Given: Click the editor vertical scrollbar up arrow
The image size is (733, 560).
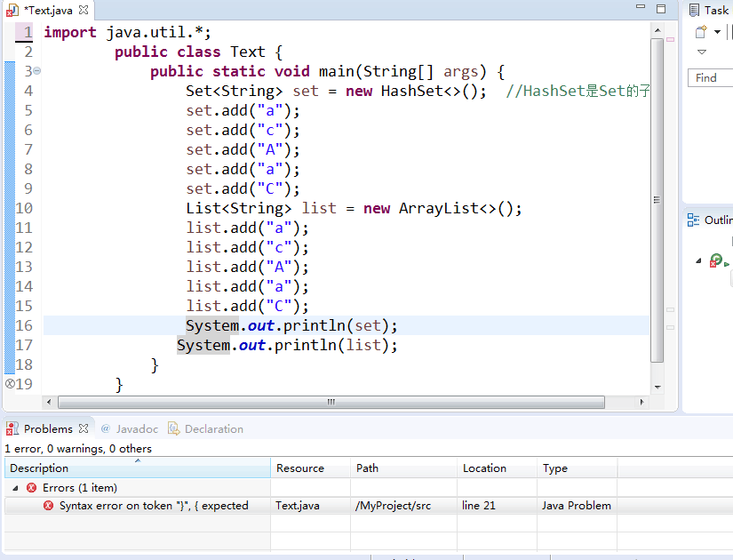Looking at the screenshot, I should pyautogui.click(x=657, y=30).
